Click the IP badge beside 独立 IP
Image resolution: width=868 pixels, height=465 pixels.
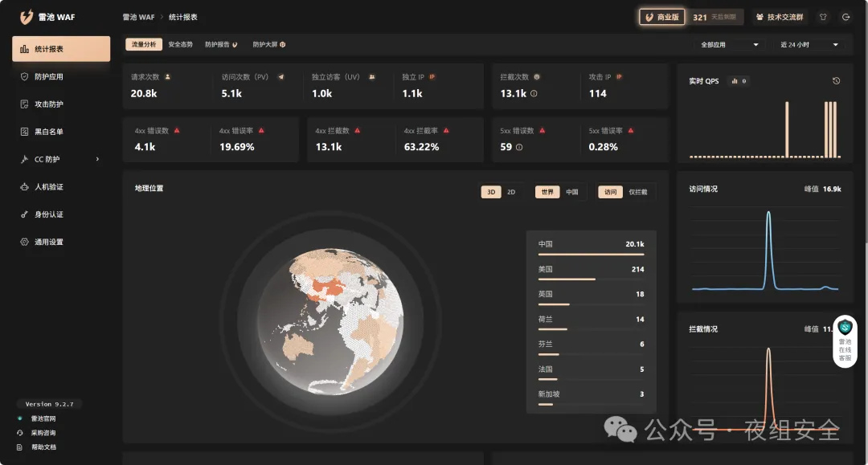432,77
